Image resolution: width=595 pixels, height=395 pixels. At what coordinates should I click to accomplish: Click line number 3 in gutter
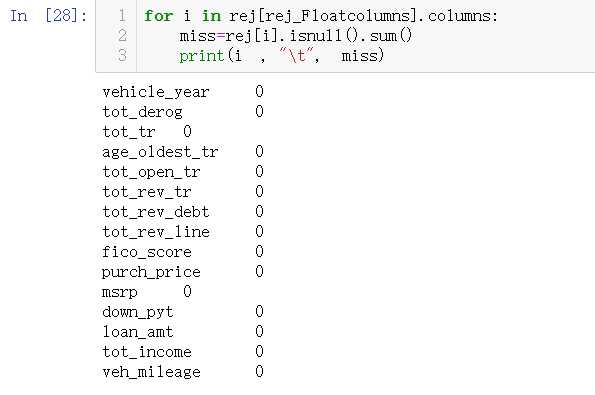(122, 55)
